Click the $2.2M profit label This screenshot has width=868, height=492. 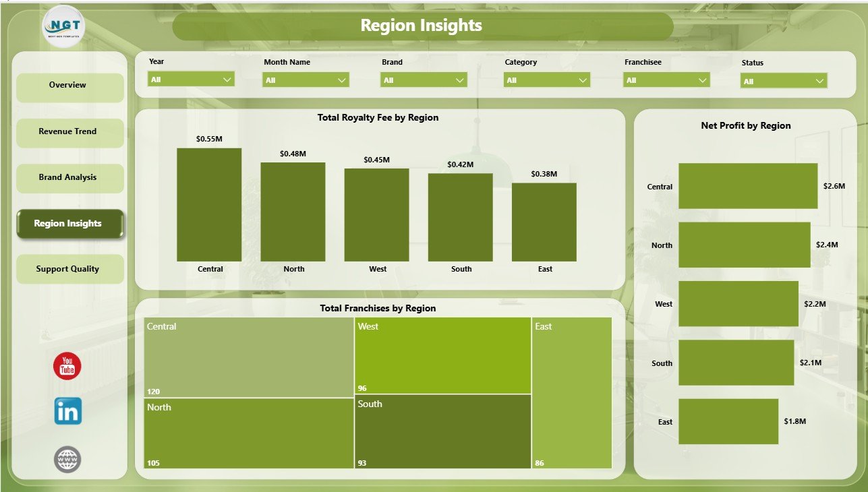click(815, 304)
